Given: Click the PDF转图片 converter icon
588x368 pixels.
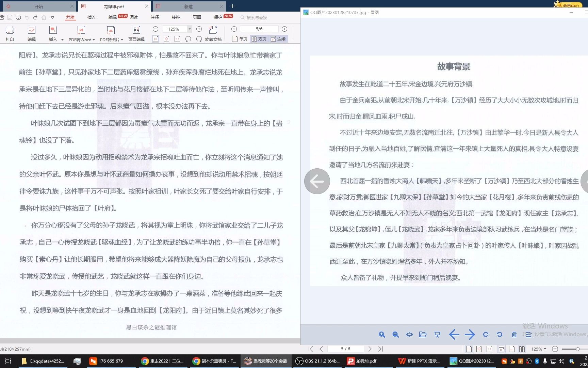Looking at the screenshot, I should (x=111, y=30).
